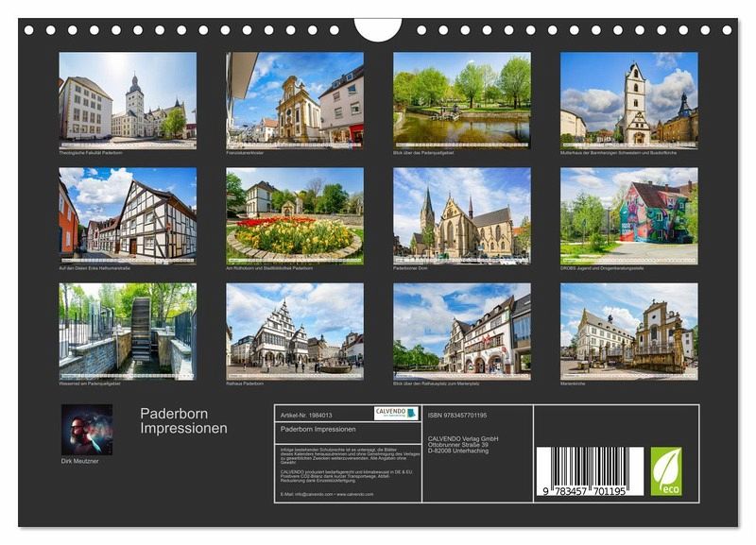This screenshot has height=545, width=756.
Task: Click the CALVENDO logo badge
Action: tap(396, 414)
